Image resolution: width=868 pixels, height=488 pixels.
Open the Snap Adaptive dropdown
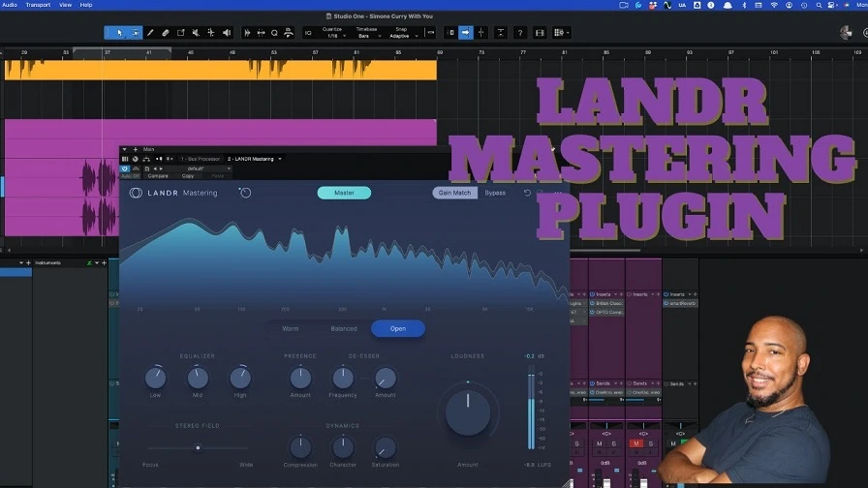click(403, 36)
